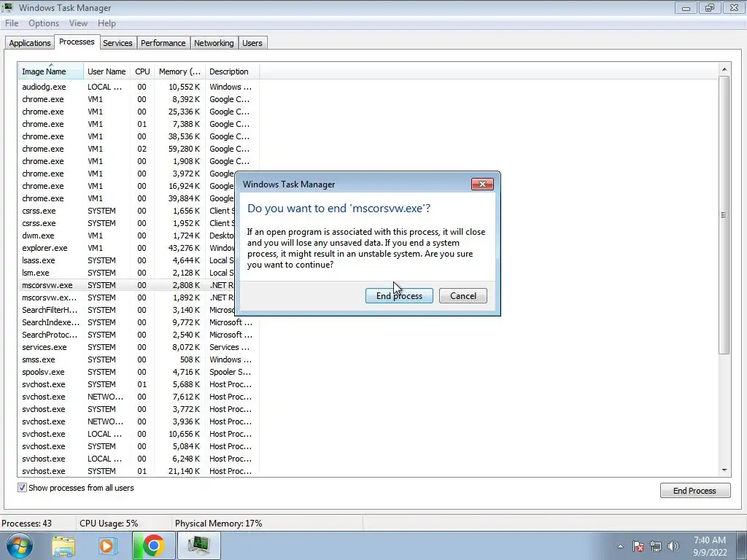
Task: Select the mscorsvw.exe row using 1,892 K
Action: [x=127, y=297]
